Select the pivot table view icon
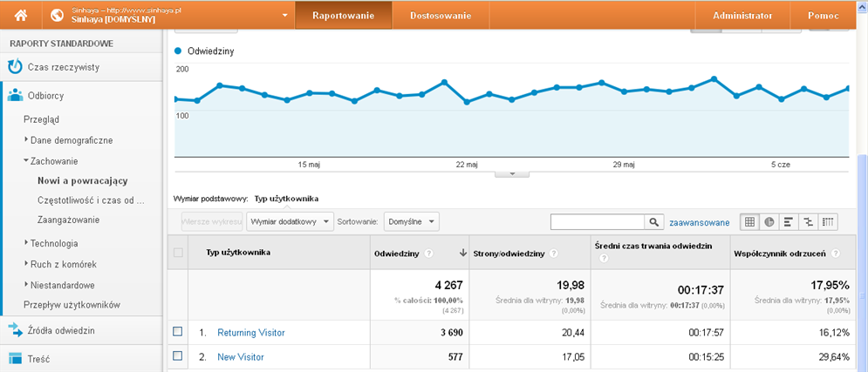This screenshot has height=372, width=868. [x=828, y=222]
